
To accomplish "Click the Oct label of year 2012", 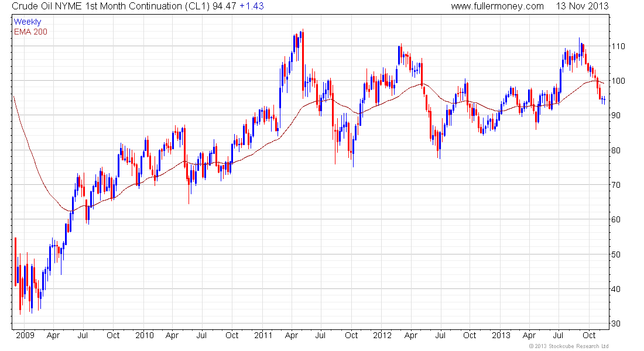I will pos(470,335).
